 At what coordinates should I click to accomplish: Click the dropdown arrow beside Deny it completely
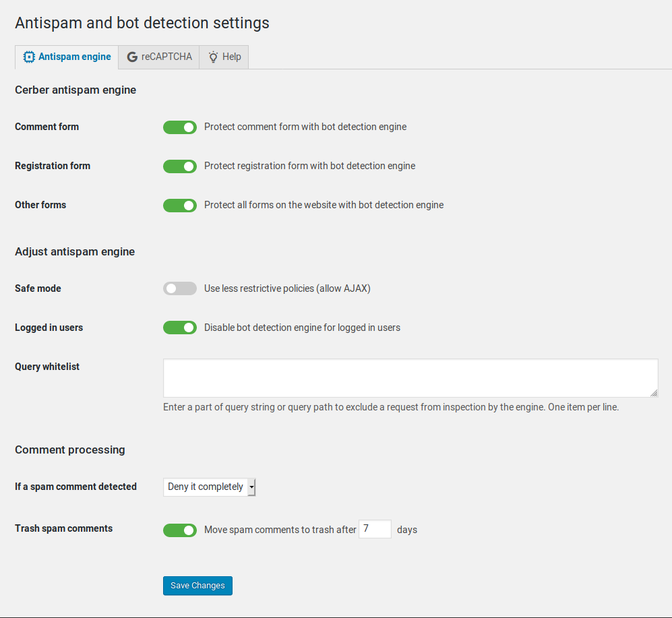(251, 487)
